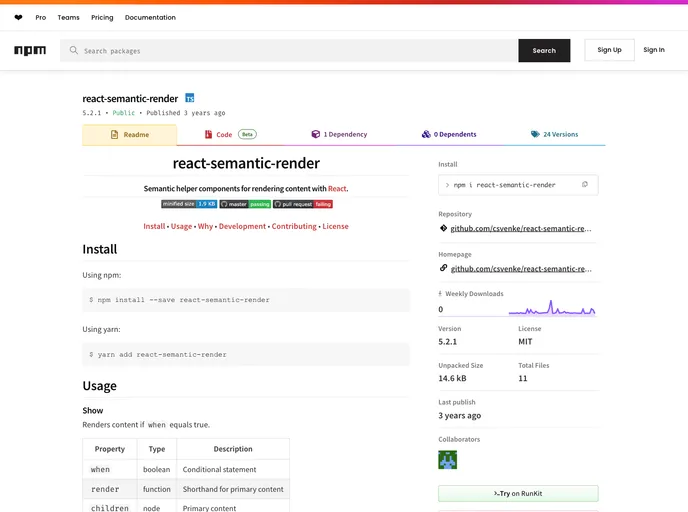Click the Show subheading under Usage
688x512 pixels.
pyautogui.click(x=93, y=411)
